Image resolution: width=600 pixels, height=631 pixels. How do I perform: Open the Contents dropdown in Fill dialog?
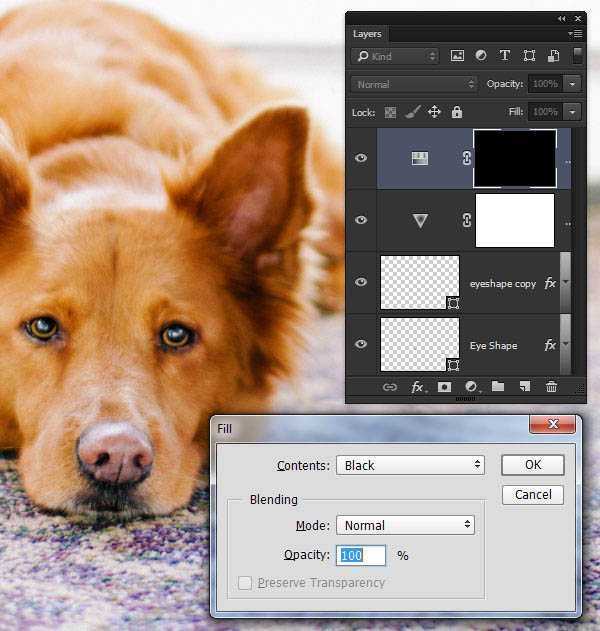coord(410,465)
